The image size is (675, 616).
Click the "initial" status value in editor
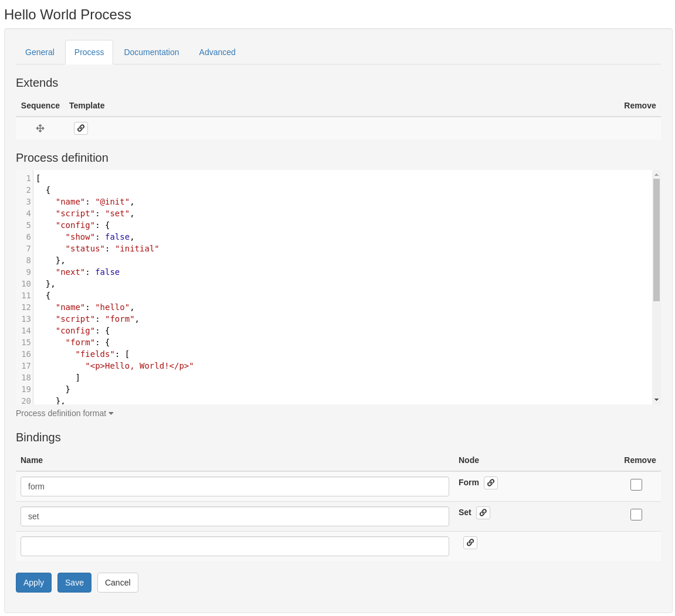(x=137, y=249)
